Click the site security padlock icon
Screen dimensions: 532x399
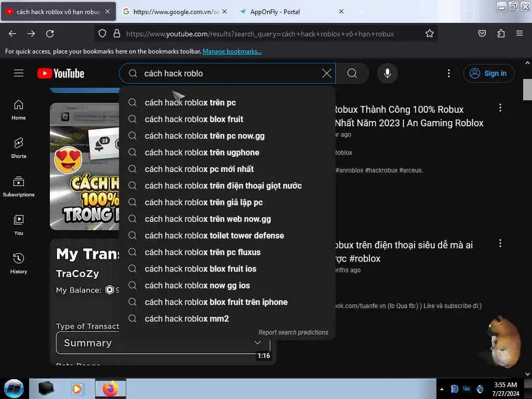[x=117, y=34]
